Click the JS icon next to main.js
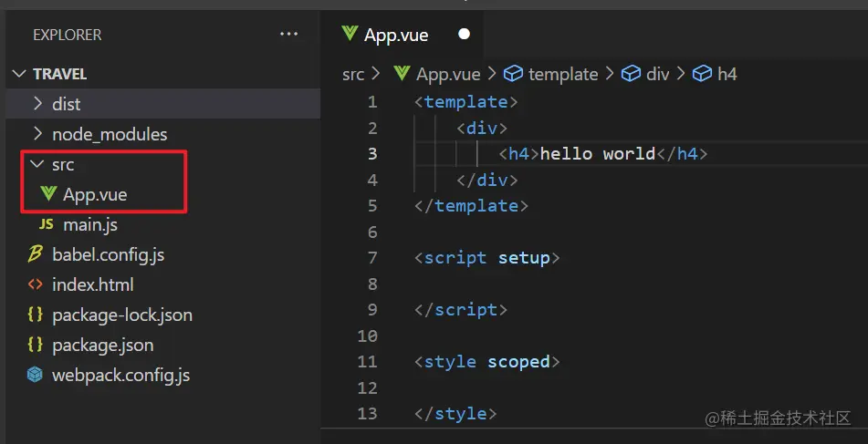The width and height of the screenshot is (868, 444). tap(46, 224)
